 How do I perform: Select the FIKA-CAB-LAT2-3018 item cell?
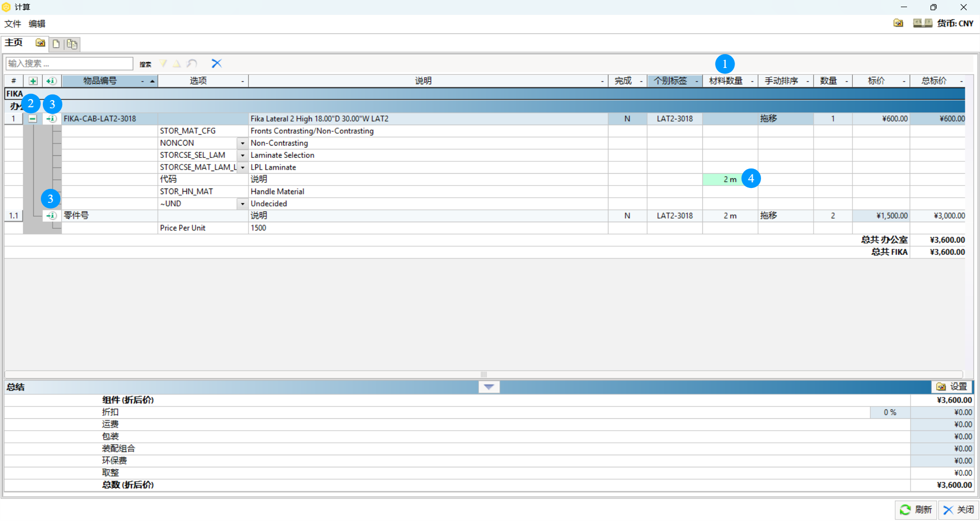coord(110,119)
